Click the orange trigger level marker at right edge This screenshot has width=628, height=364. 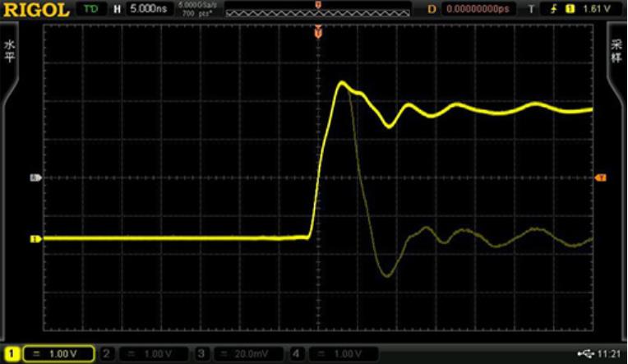click(x=600, y=177)
